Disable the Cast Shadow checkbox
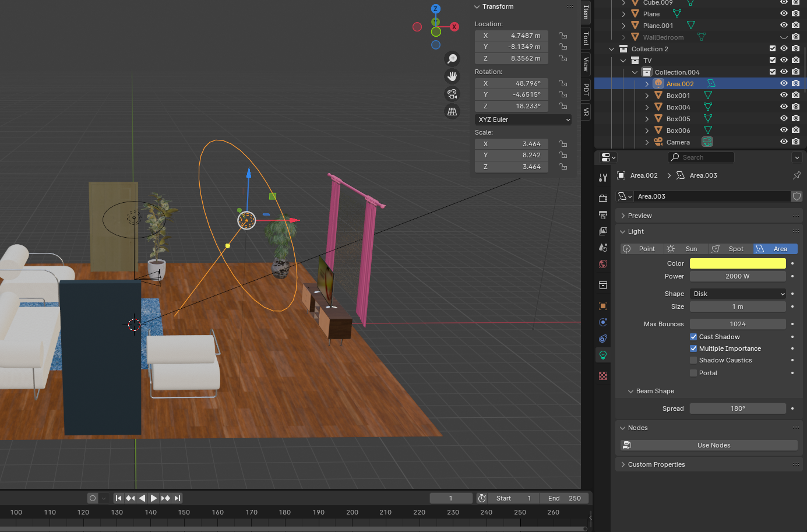This screenshot has width=807, height=532. (x=693, y=337)
